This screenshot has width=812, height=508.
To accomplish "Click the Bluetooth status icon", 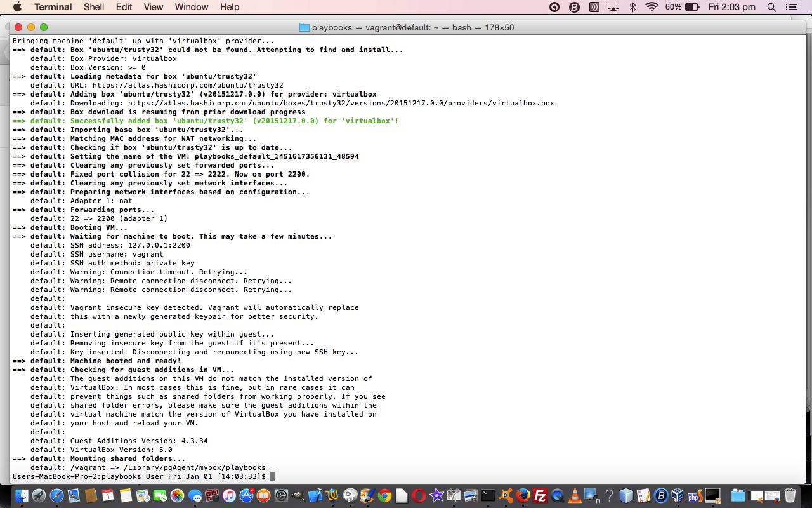I will tap(632, 7).
